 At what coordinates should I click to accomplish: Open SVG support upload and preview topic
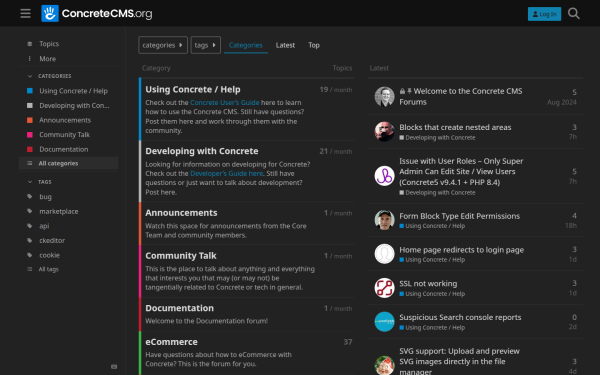tap(459, 361)
